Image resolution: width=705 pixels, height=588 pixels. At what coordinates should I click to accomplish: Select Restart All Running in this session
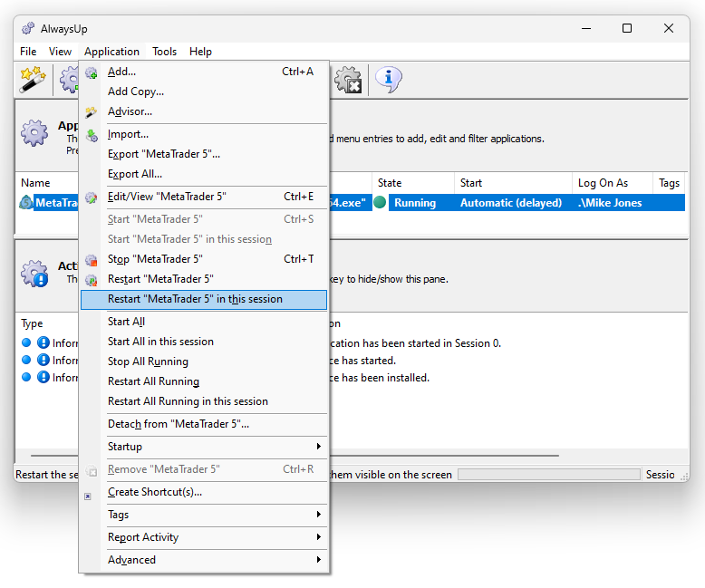click(x=204, y=401)
